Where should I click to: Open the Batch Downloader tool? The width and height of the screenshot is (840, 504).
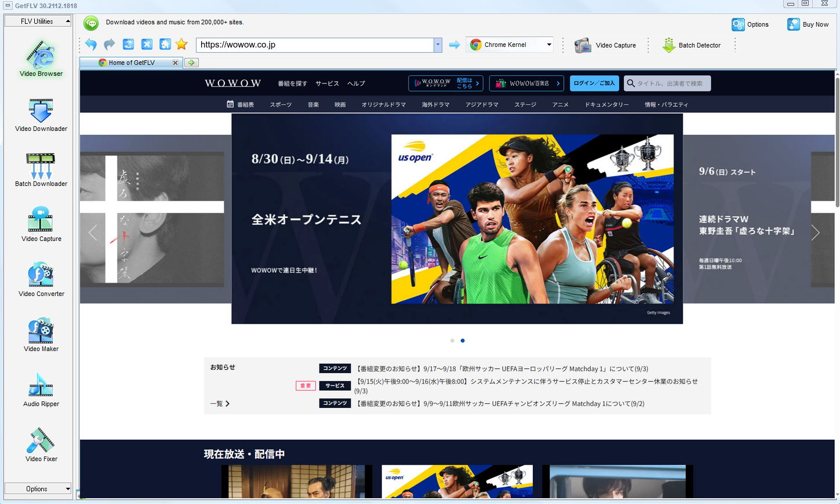tap(41, 170)
